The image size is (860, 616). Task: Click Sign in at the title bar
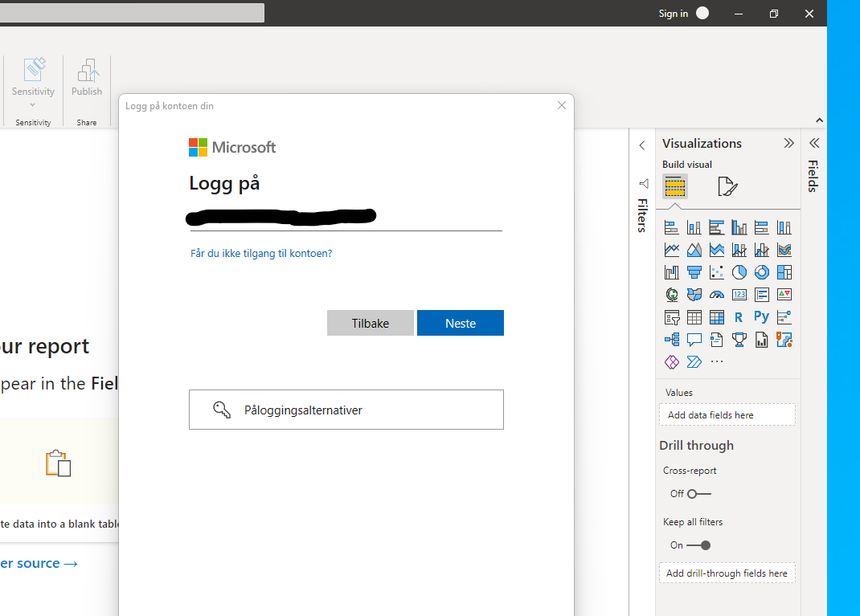click(x=683, y=13)
